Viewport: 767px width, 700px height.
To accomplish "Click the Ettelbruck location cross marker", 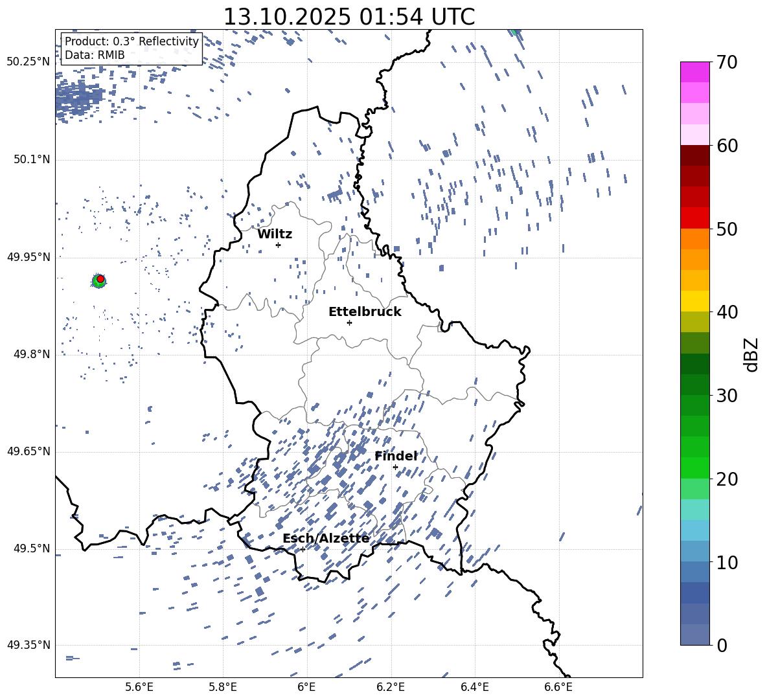I will (349, 322).
